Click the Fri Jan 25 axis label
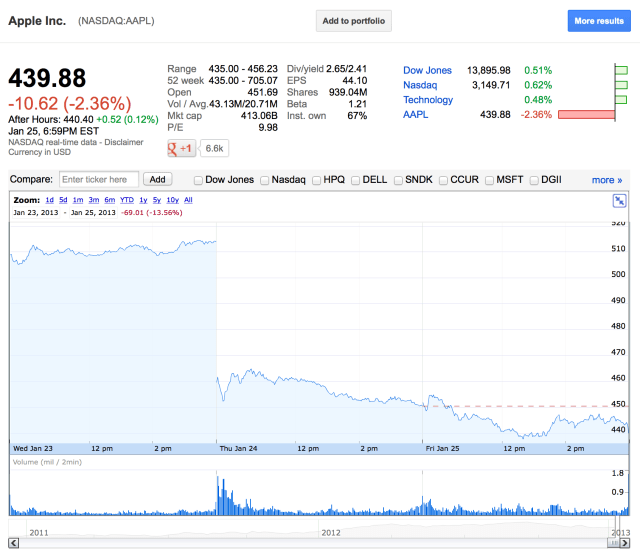Image resolution: width=640 pixels, height=551 pixels. 442,449
